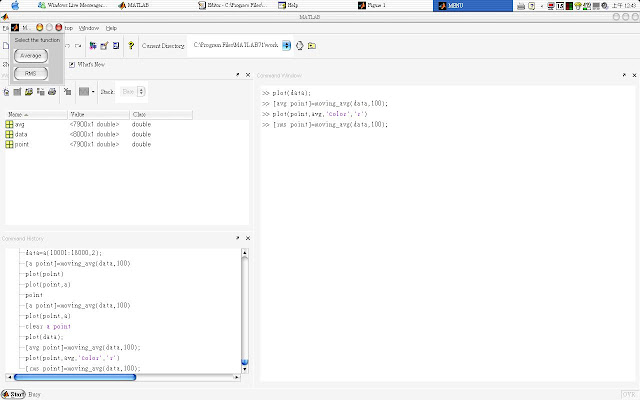Switch to the Editor taskbar item

(233, 5)
